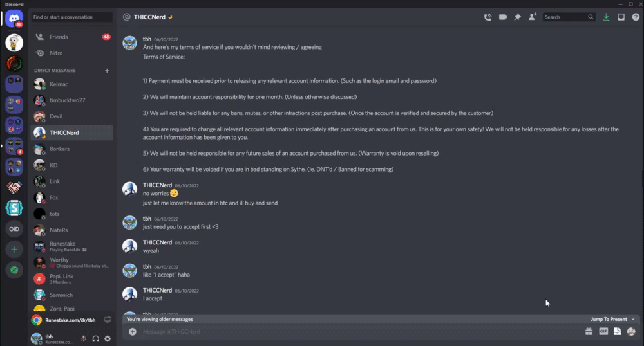Open the Friends tab
644x346 pixels.
point(59,37)
